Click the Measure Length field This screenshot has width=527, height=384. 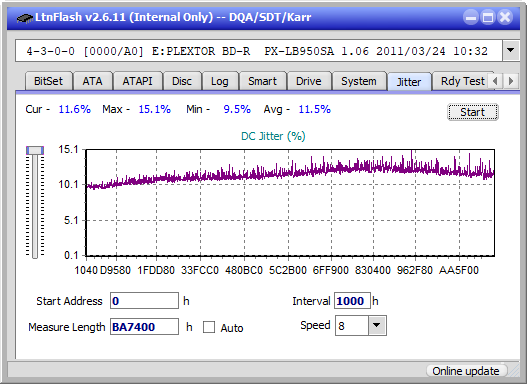pos(145,327)
